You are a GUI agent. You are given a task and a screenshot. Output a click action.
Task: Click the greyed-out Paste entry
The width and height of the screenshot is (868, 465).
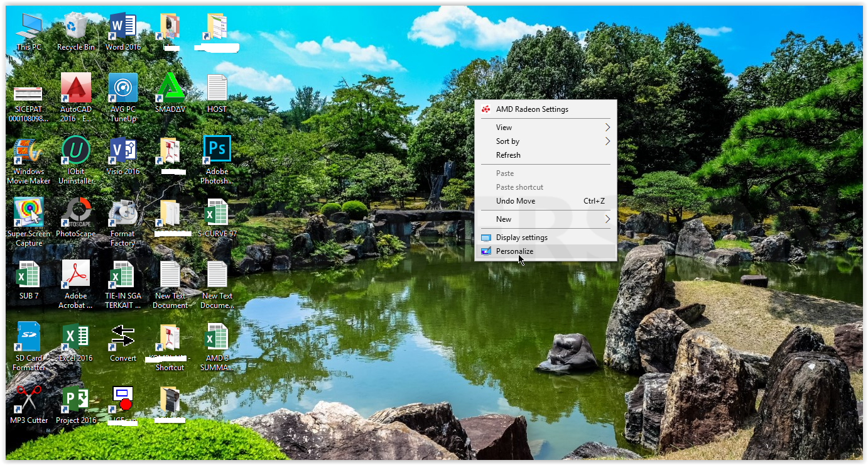pyautogui.click(x=545, y=173)
